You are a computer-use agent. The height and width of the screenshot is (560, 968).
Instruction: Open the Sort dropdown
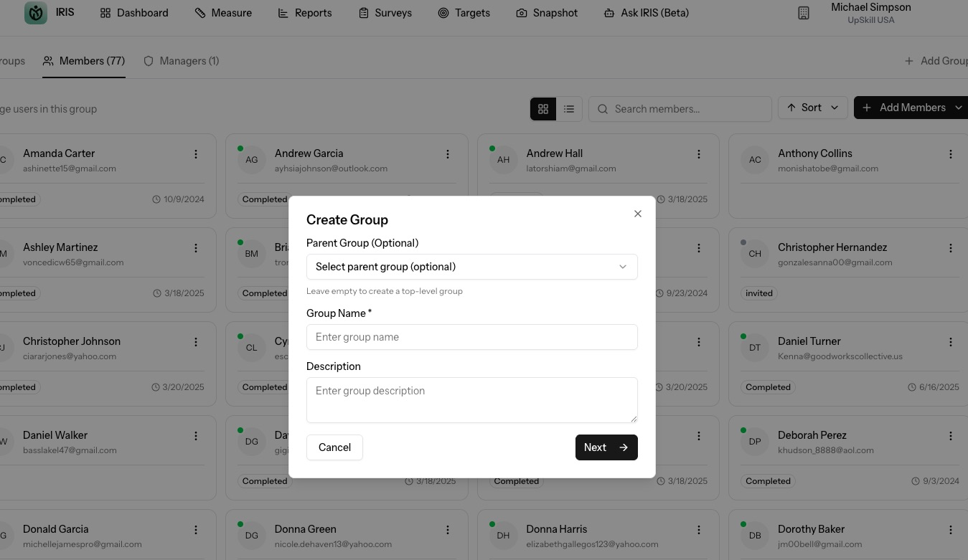tap(813, 108)
